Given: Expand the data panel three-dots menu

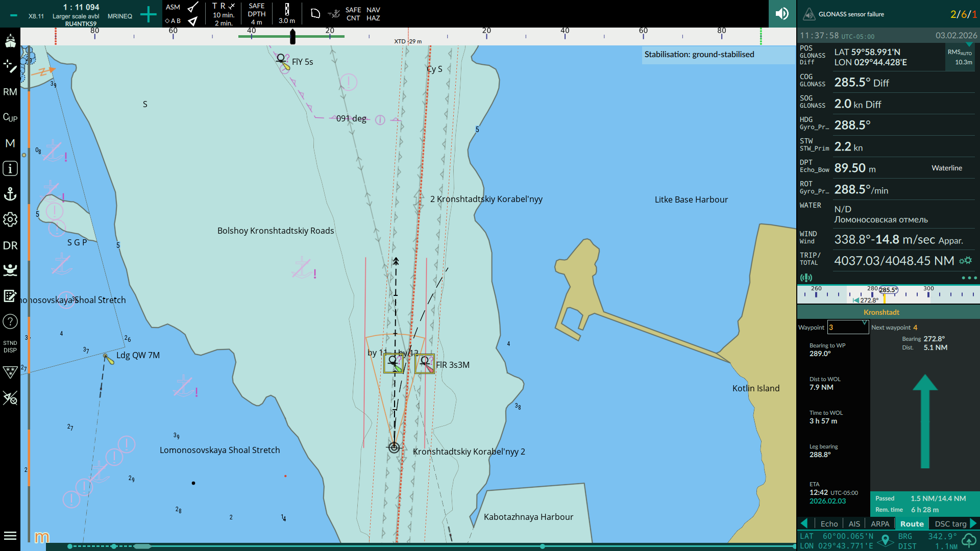Looking at the screenshot, I should point(968,278).
